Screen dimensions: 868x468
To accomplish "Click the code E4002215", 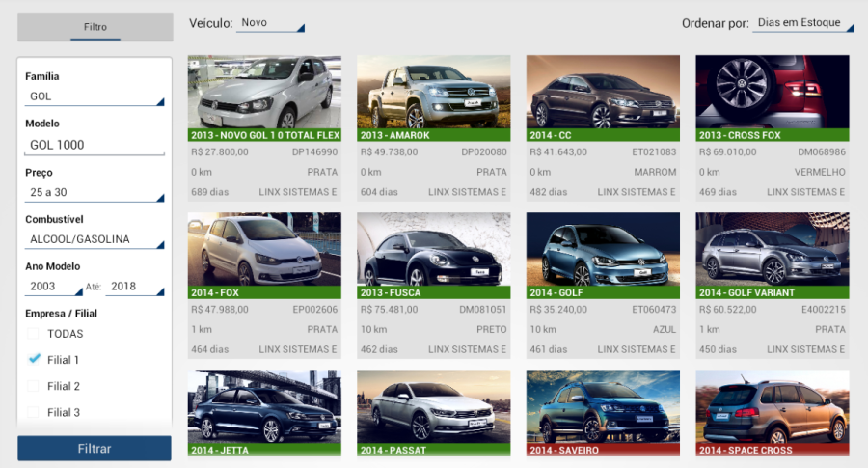I will click(x=824, y=310).
